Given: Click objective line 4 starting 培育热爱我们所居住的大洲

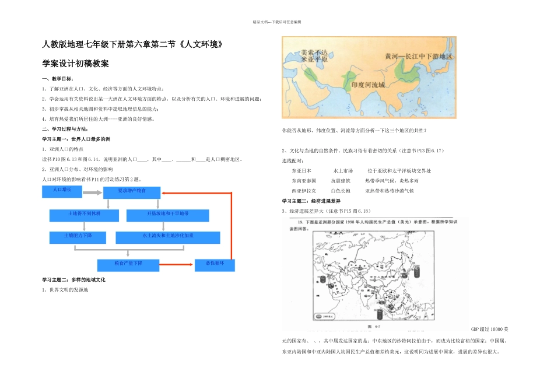Looking at the screenshot, I should pos(98,119).
